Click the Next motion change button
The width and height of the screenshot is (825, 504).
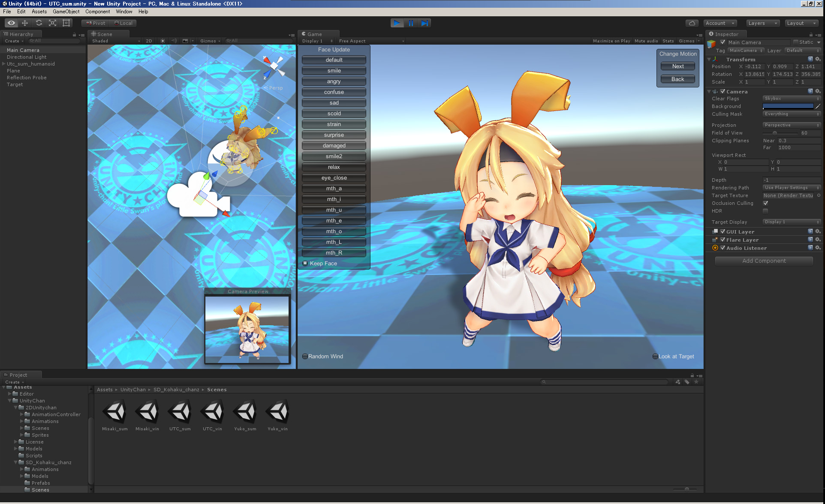pos(677,66)
